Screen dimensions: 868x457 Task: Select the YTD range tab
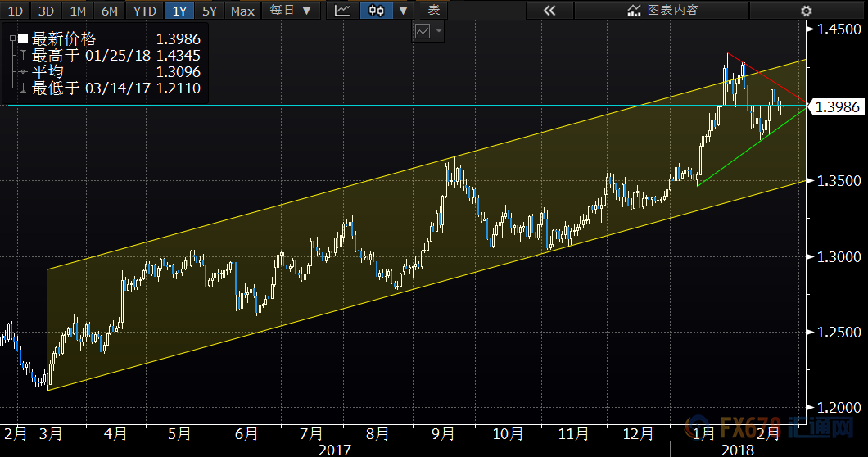(144, 11)
